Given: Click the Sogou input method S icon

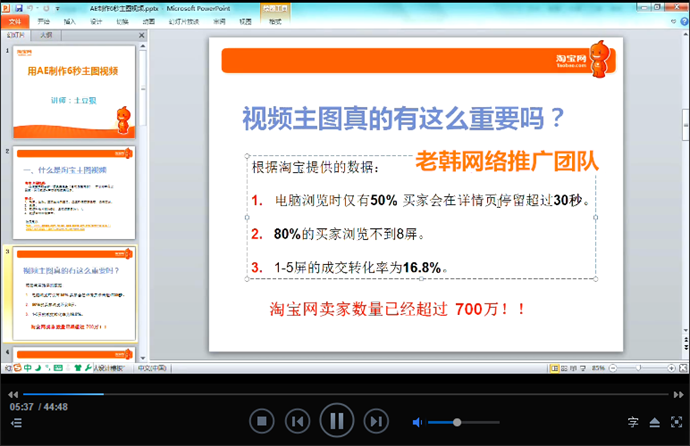Looking at the screenshot, I should [17, 368].
